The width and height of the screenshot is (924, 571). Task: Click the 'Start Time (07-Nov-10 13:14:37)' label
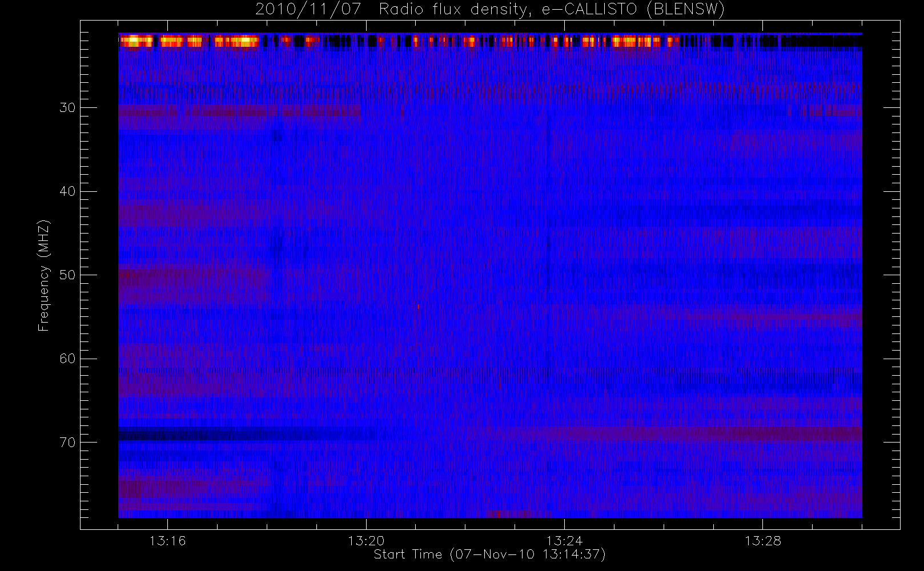[489, 554]
